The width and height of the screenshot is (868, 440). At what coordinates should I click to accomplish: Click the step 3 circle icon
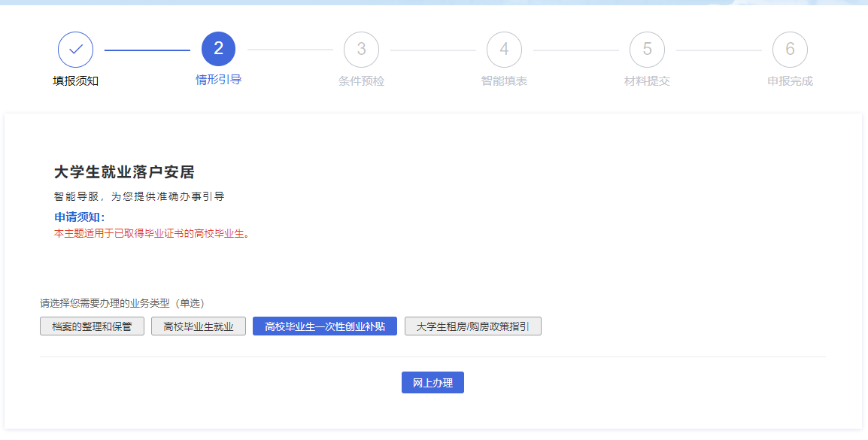coord(361,50)
